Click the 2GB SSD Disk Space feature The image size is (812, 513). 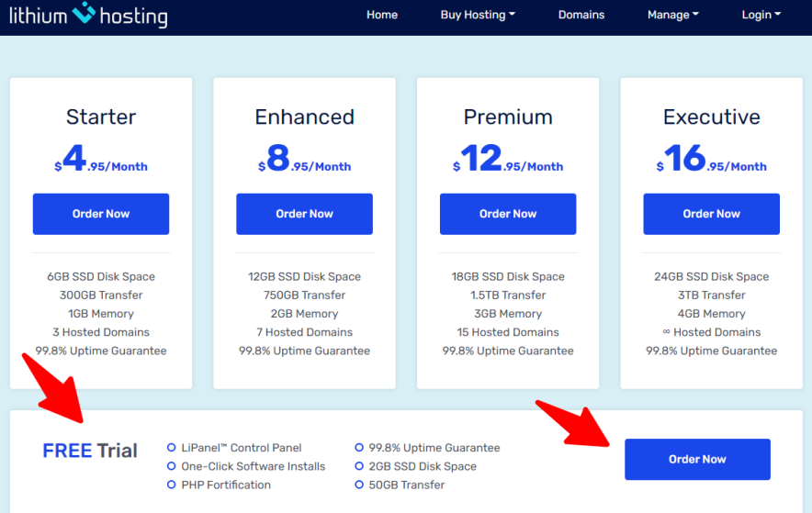click(x=423, y=466)
